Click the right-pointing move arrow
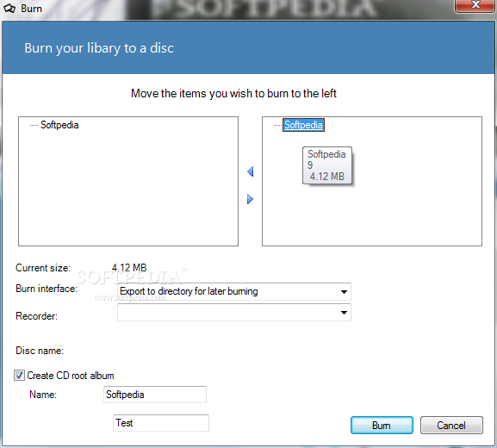This screenshot has width=497, height=448. 250,199
